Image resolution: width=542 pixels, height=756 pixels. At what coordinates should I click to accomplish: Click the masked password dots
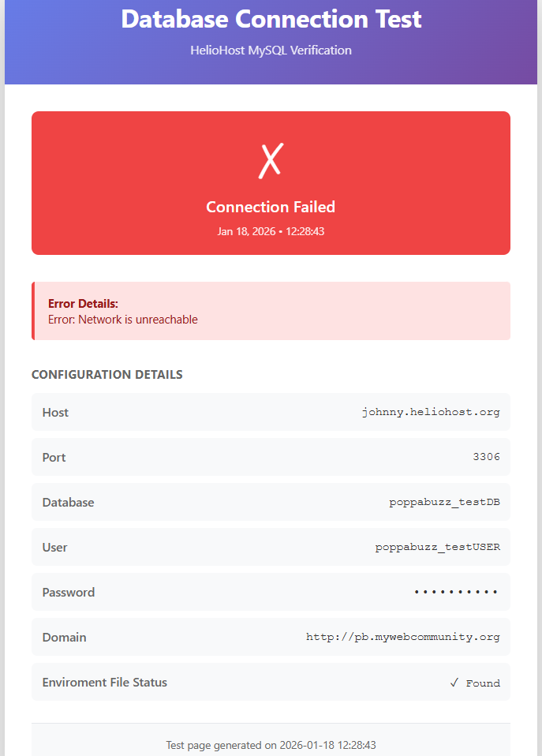(456, 592)
